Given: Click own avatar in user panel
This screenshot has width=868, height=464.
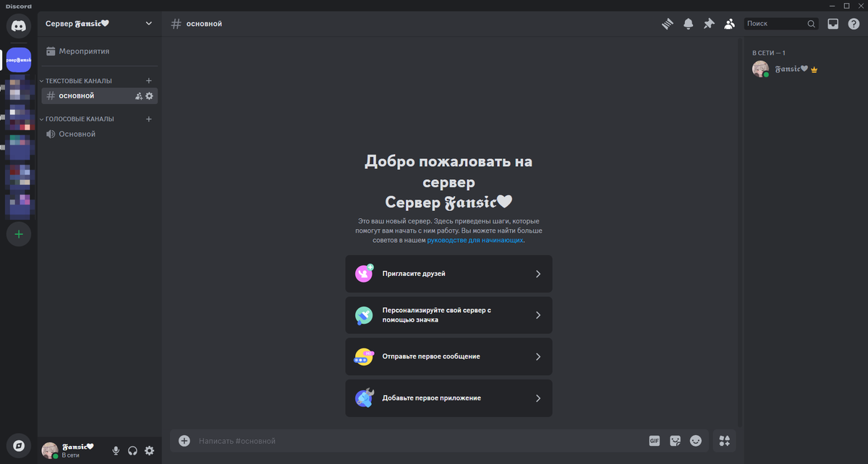Looking at the screenshot, I should [50, 450].
